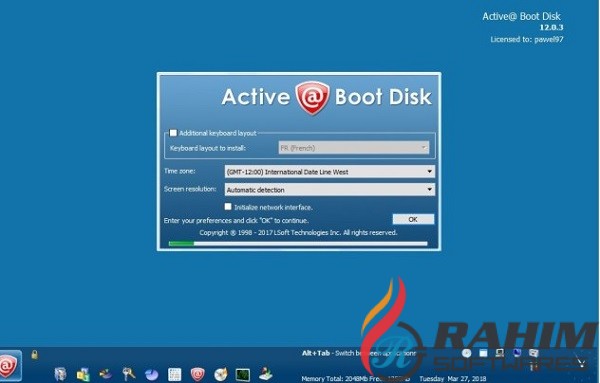This screenshot has height=383, width=600.
Task: Click OK to continue booting
Action: point(413,219)
